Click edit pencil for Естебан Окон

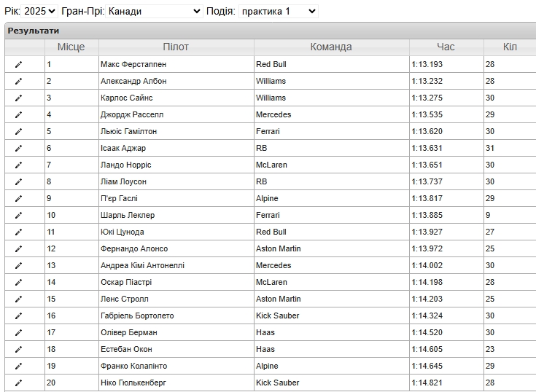tap(18, 349)
